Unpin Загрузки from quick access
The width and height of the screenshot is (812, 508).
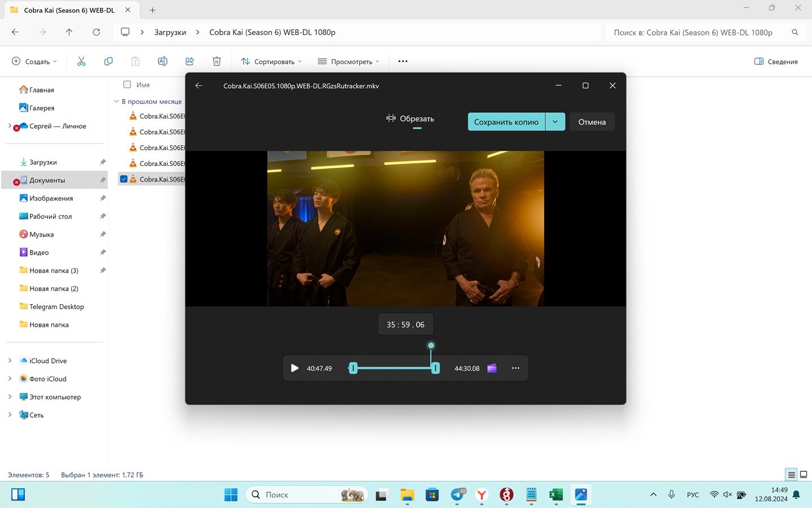[x=103, y=162]
